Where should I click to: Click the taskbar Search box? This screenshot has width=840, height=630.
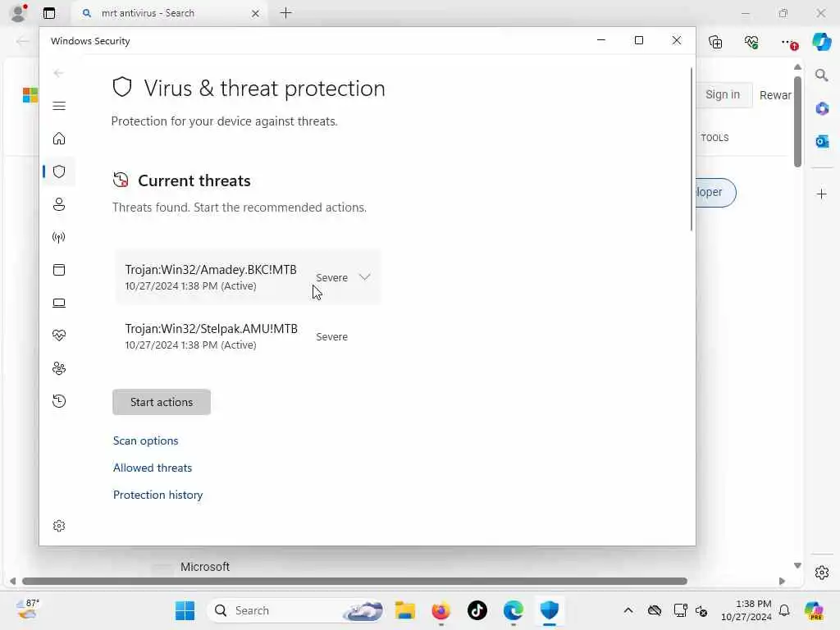(x=296, y=610)
